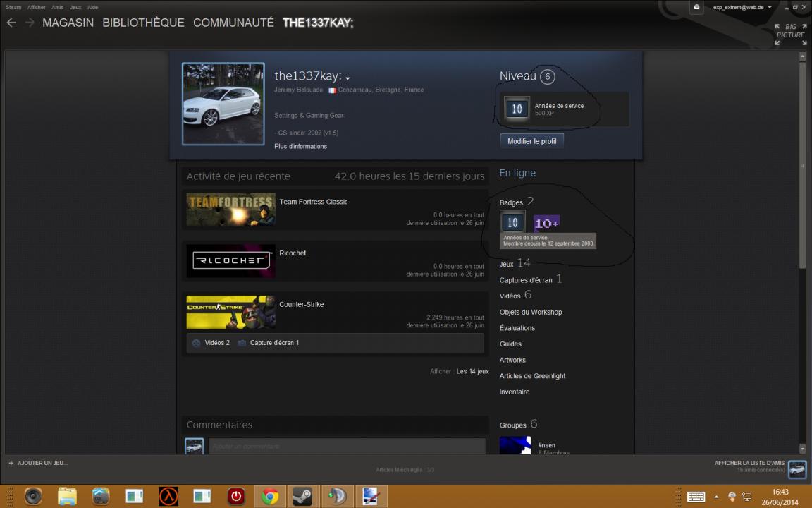Viewport: 812px width, 508px height.
Task: Click the camera icon beside Capture d'écran 1
Action: pyautogui.click(x=241, y=343)
